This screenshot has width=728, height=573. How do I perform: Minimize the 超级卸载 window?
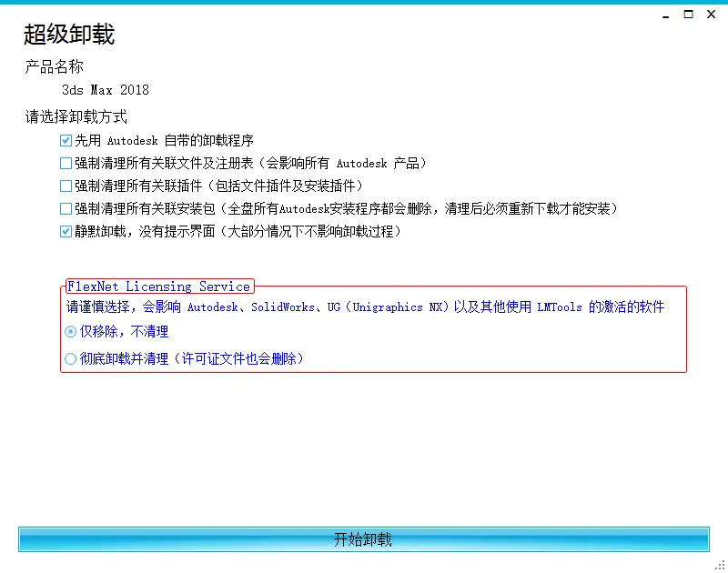click(666, 15)
